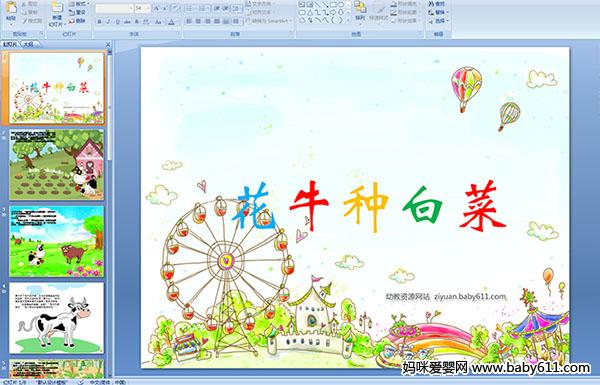Viewport: 600px width, 385px height.
Task: Toggle underline formatting
Action: point(117,22)
